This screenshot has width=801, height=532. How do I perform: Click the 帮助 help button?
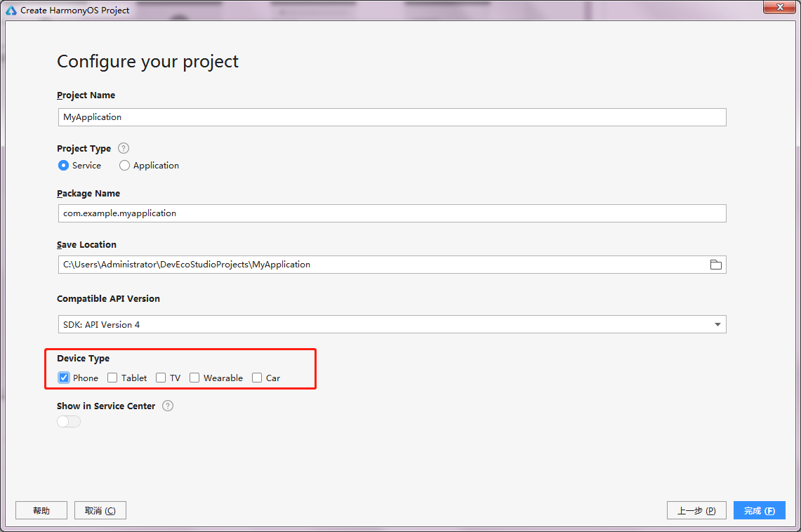coord(41,510)
